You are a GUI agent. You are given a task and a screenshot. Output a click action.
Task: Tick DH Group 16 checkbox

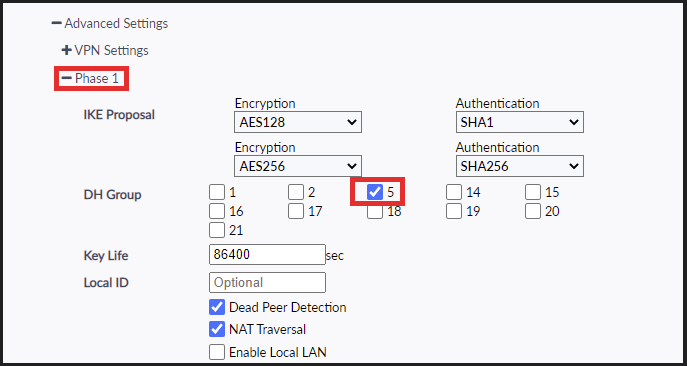coord(217,211)
